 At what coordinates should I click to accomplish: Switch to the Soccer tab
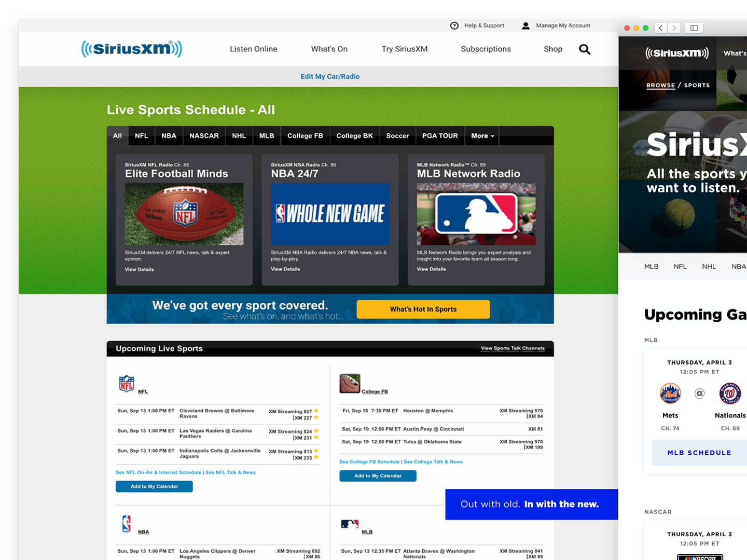[397, 136]
